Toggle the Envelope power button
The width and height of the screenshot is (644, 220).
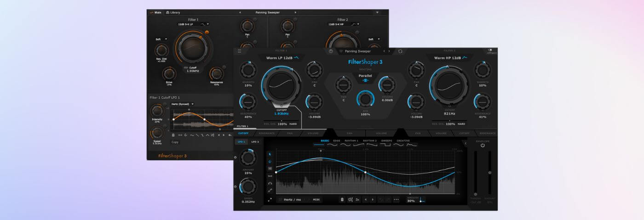483,146
